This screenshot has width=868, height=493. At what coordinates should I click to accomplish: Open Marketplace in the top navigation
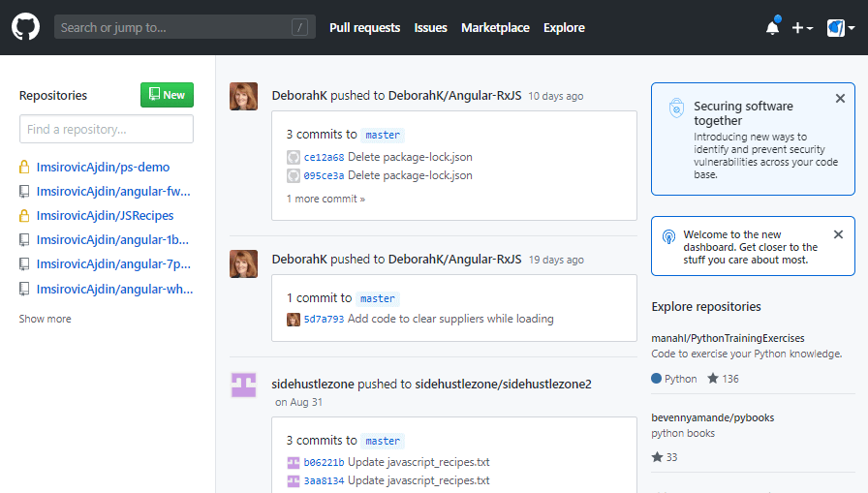tap(495, 28)
